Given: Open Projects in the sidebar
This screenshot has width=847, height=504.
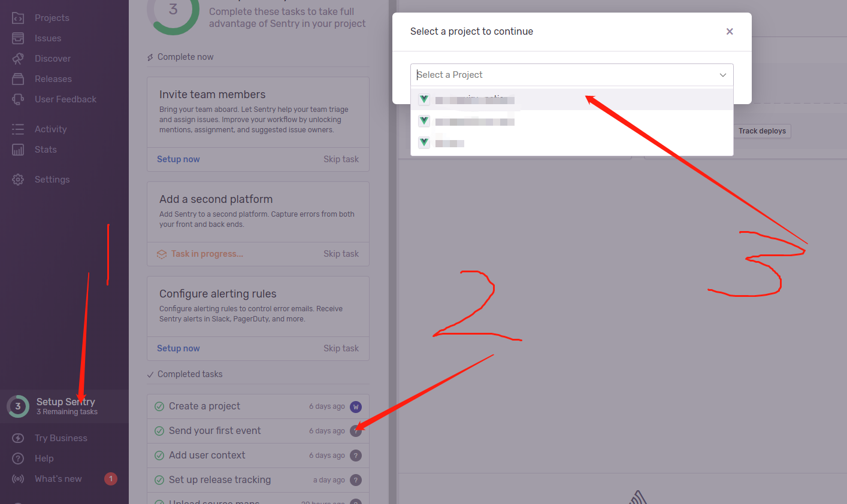Looking at the screenshot, I should tap(52, 18).
